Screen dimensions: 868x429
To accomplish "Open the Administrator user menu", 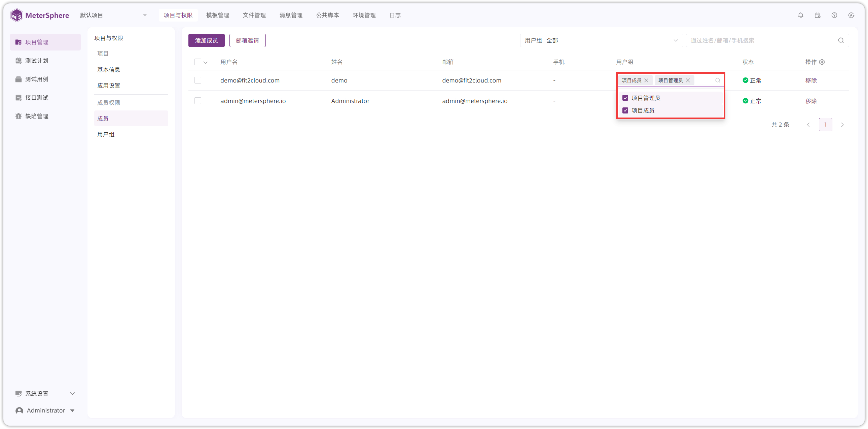I will [x=45, y=410].
